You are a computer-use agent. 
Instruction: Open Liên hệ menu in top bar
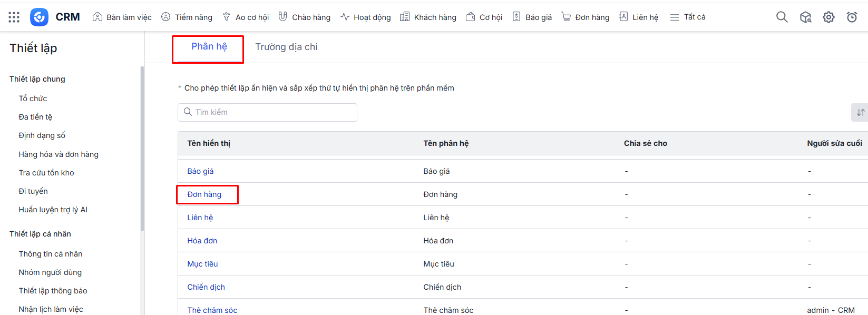click(x=639, y=17)
